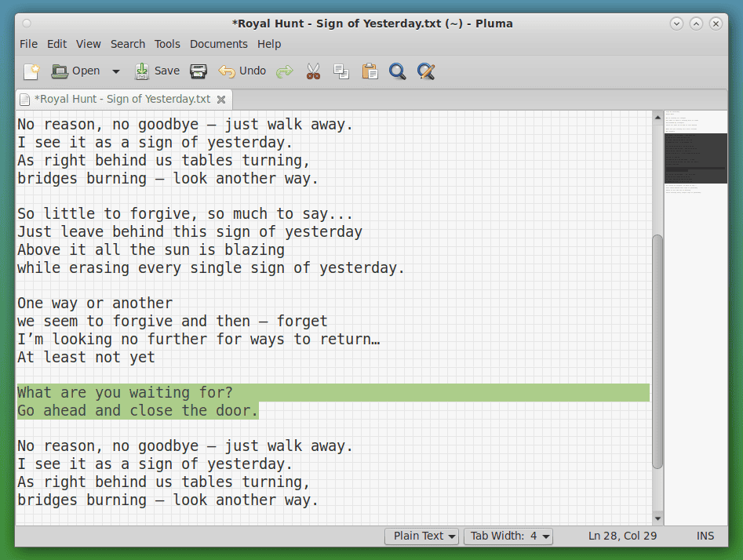Select the Royal Hunt - Sign of Yesterday.txt tab
Viewport: 743px width, 560px height.
122,99
